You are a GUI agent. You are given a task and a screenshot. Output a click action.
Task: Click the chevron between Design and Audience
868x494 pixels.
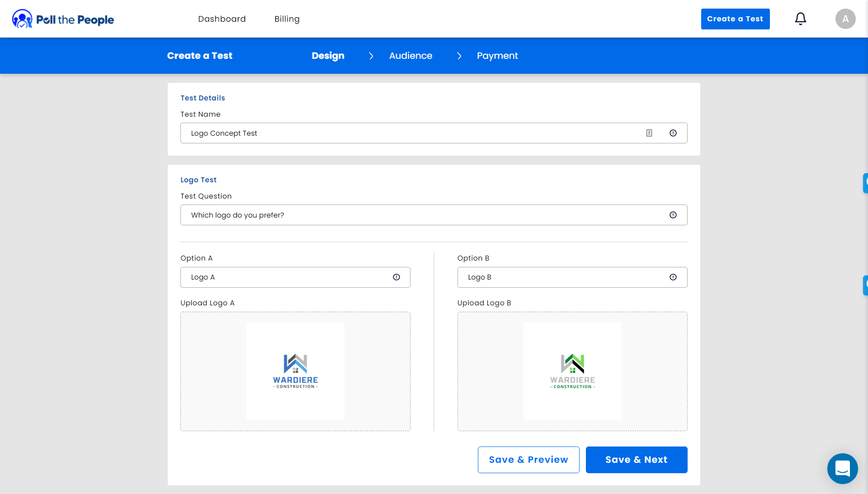pyautogui.click(x=371, y=56)
